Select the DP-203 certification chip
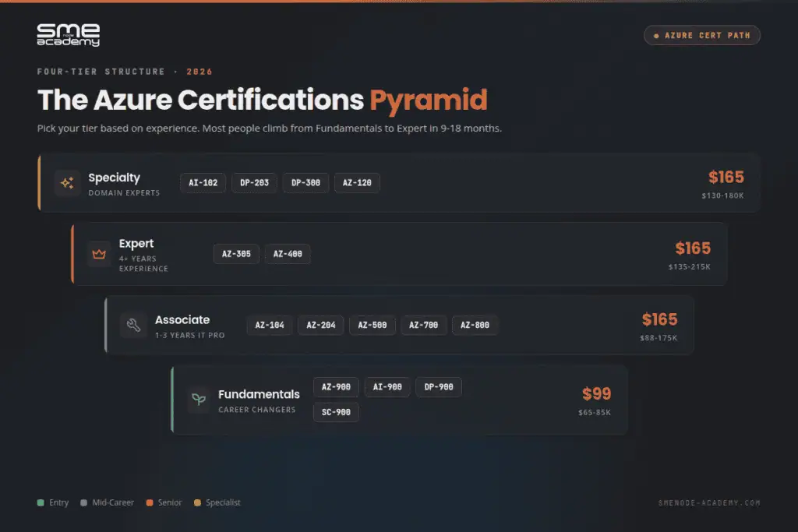798x532 pixels. [255, 182]
